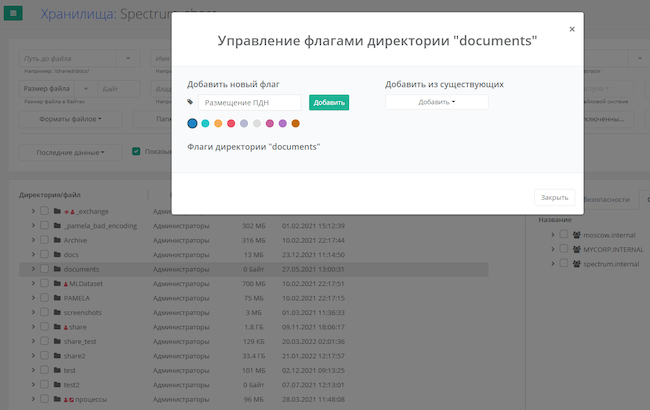Expand the moscow.internal tree node
650x410 pixels.
click(x=552, y=235)
